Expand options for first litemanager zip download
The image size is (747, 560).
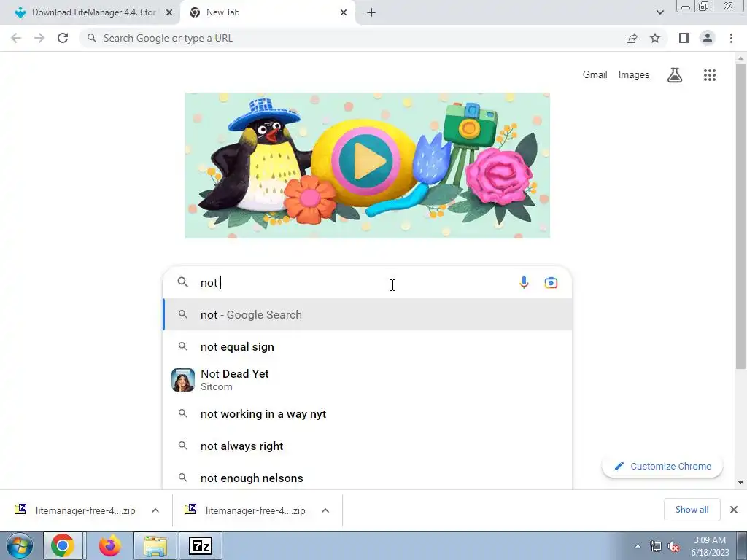coord(155,510)
